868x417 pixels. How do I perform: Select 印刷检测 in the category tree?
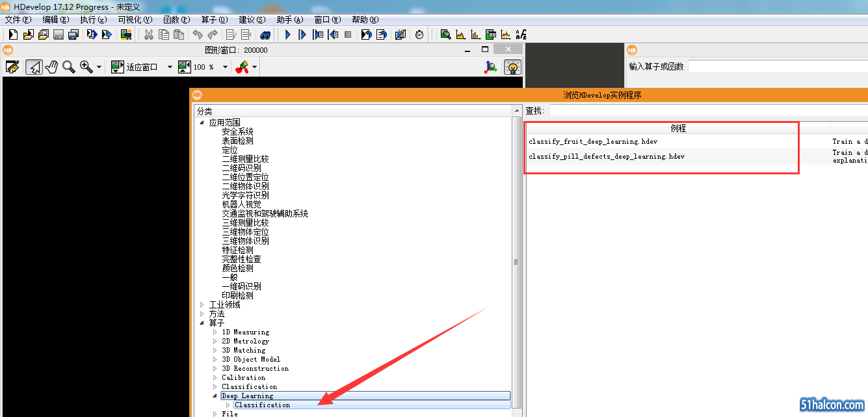[x=237, y=295]
